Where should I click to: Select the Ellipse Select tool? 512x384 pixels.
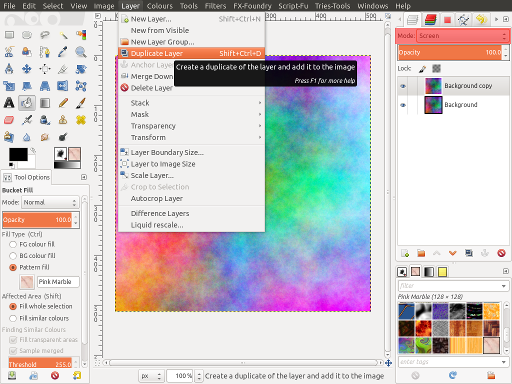click(x=27, y=34)
